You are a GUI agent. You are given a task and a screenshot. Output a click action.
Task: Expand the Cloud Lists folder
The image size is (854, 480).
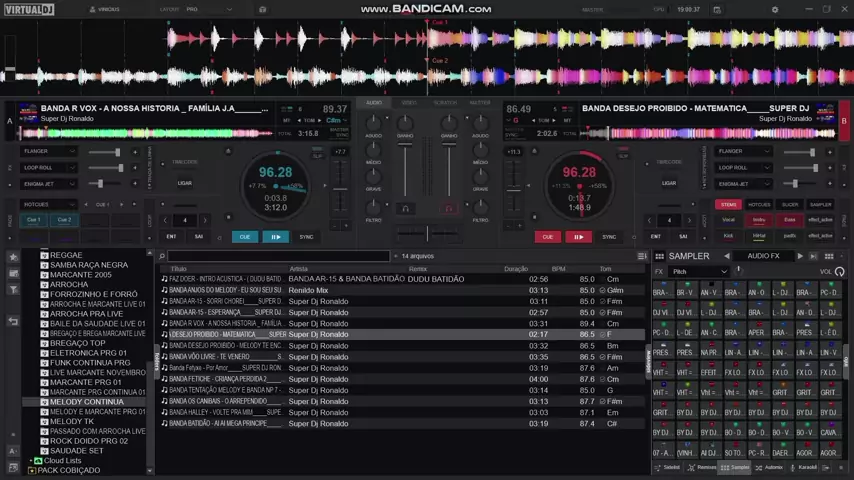click(29, 461)
